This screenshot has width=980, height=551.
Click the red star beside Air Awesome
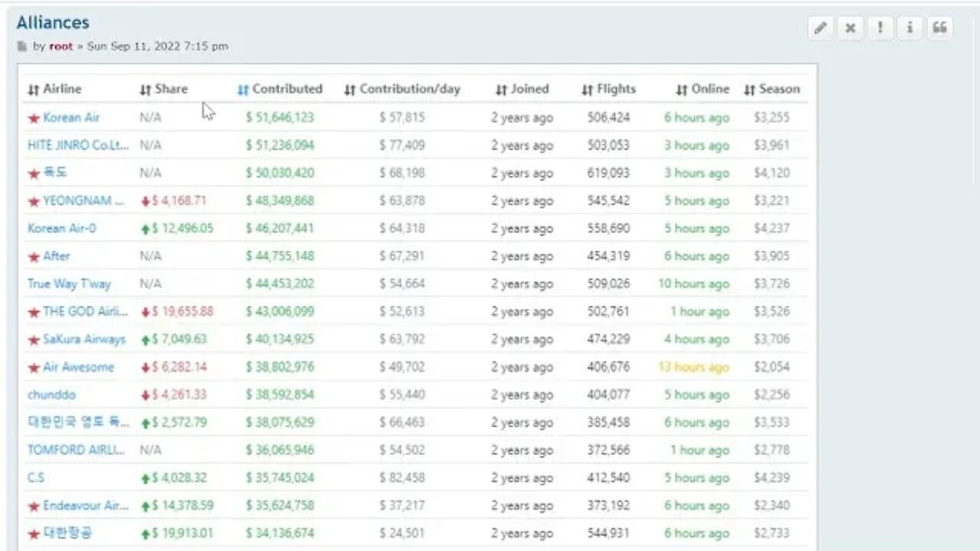pos(34,367)
